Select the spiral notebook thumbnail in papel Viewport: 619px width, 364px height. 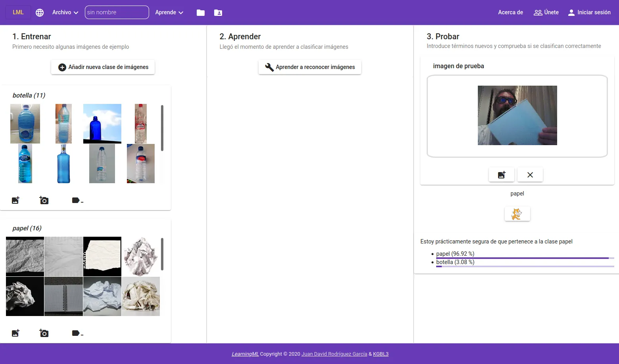(63, 297)
